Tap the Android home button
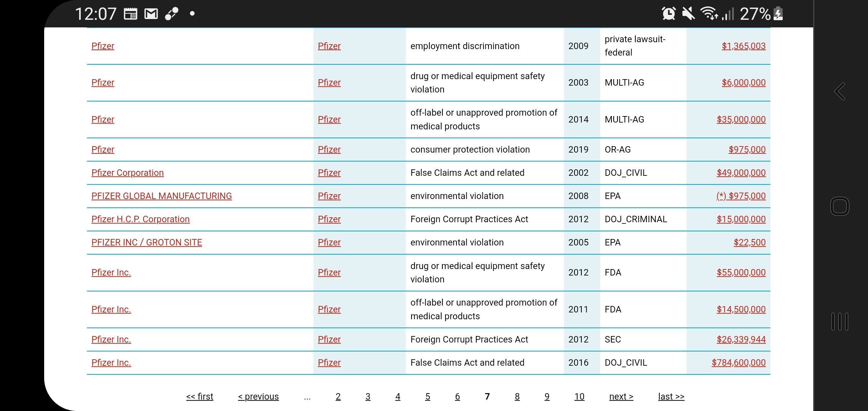The image size is (868, 411). click(x=839, y=206)
